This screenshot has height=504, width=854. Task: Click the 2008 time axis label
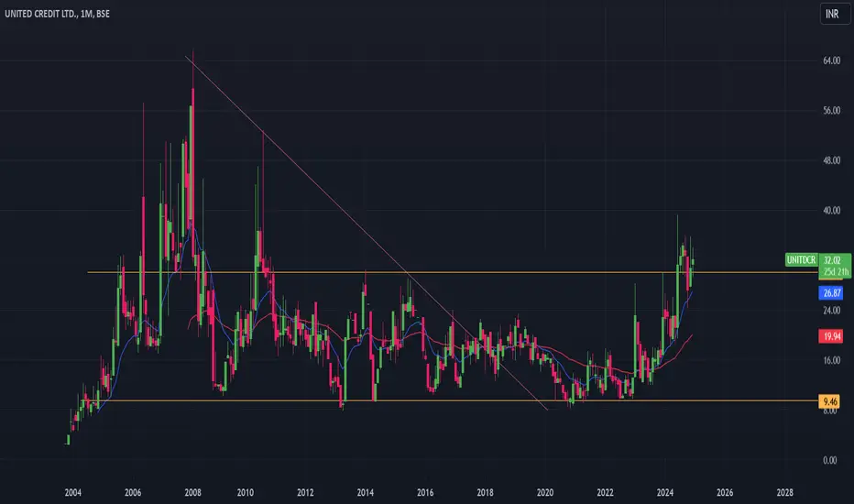(x=192, y=493)
